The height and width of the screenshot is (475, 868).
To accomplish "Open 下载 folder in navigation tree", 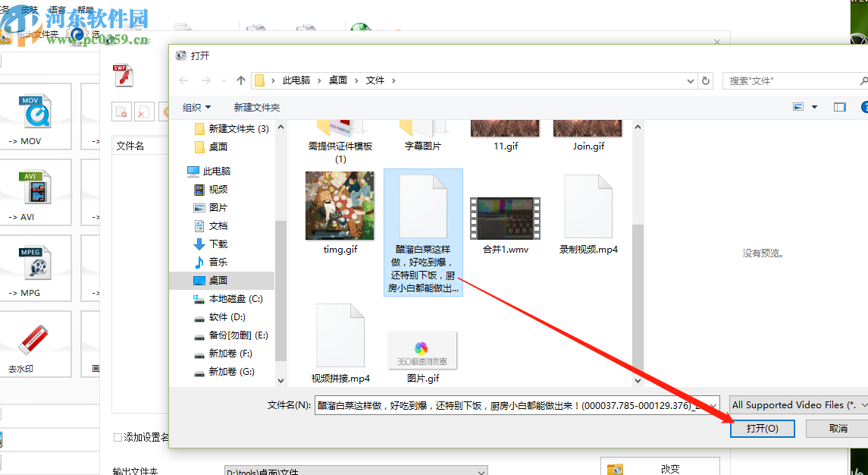I will point(210,244).
